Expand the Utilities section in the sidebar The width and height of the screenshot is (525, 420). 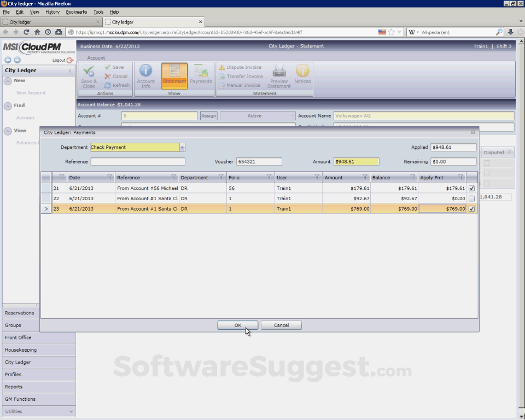[71, 411]
